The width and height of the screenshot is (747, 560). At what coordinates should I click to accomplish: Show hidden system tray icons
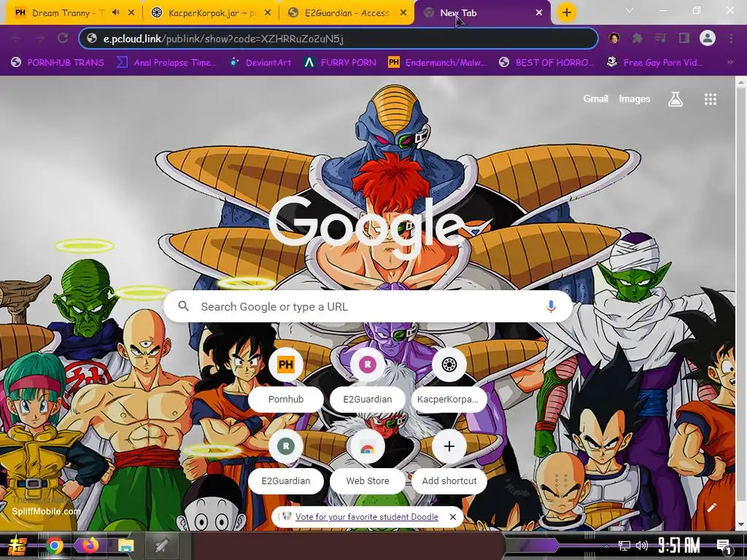pyautogui.click(x=606, y=545)
